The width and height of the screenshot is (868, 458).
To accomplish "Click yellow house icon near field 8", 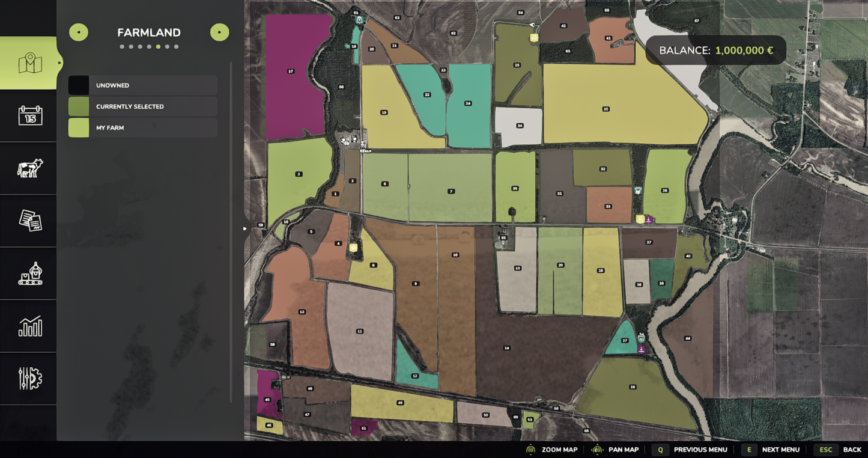I will 353,248.
